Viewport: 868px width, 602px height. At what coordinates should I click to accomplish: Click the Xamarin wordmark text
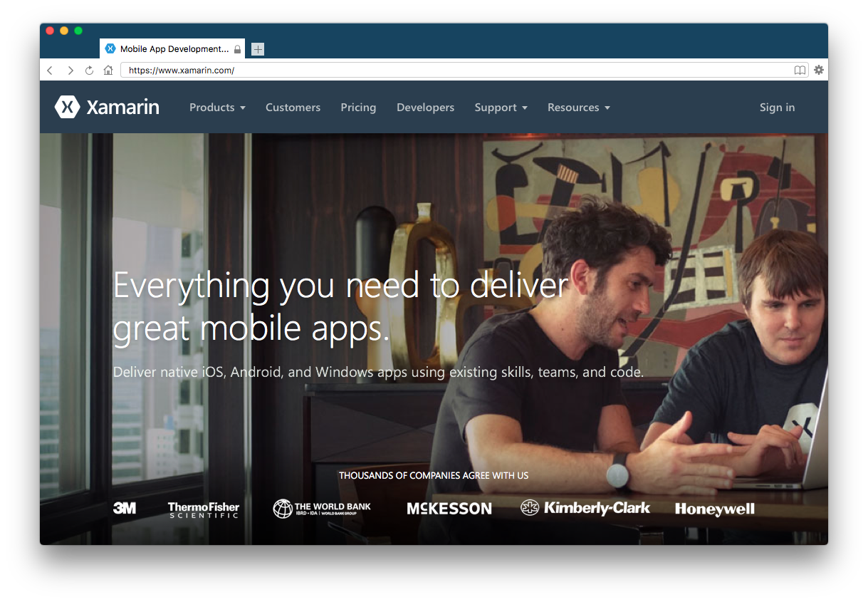(122, 108)
